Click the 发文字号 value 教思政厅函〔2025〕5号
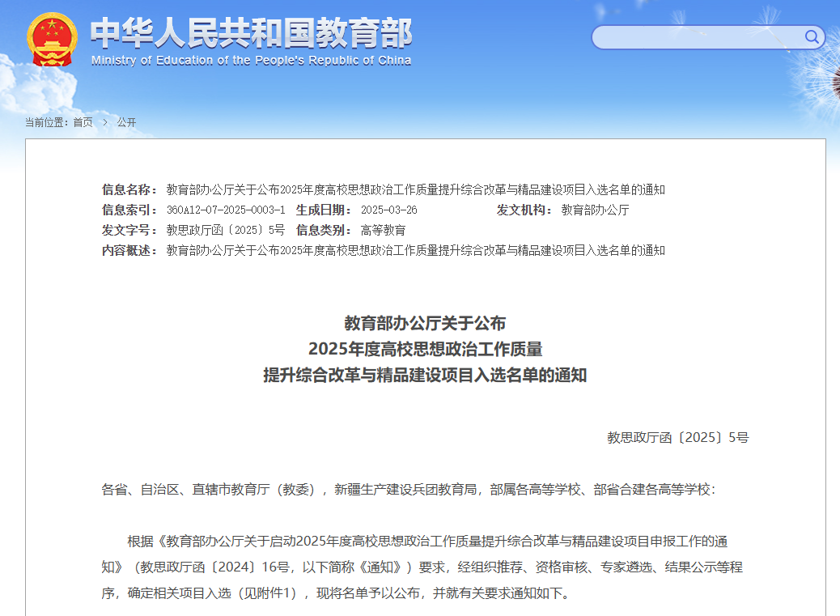The height and width of the screenshot is (616, 840). [x=225, y=230]
